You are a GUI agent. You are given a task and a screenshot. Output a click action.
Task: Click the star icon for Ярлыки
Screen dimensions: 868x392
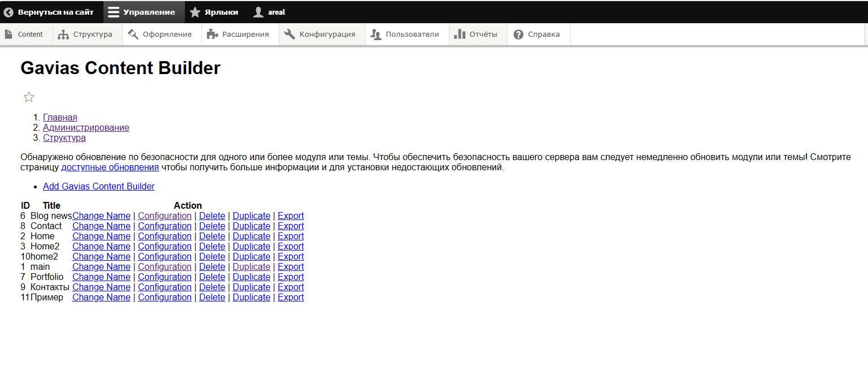[x=195, y=12]
